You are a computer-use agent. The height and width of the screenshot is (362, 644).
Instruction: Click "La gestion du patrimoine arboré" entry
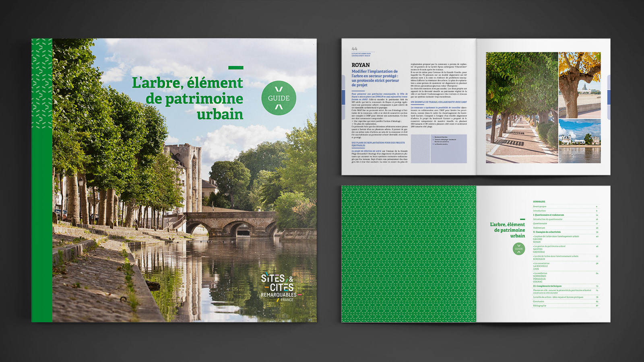point(549,246)
